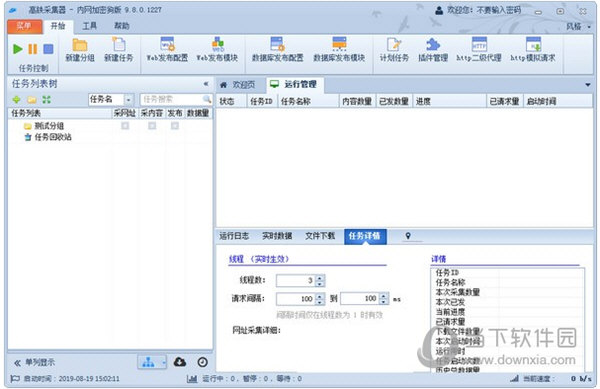Open the 计划任务 scheduler
Image resolution: width=600 pixels, height=389 pixels.
pyautogui.click(x=394, y=50)
